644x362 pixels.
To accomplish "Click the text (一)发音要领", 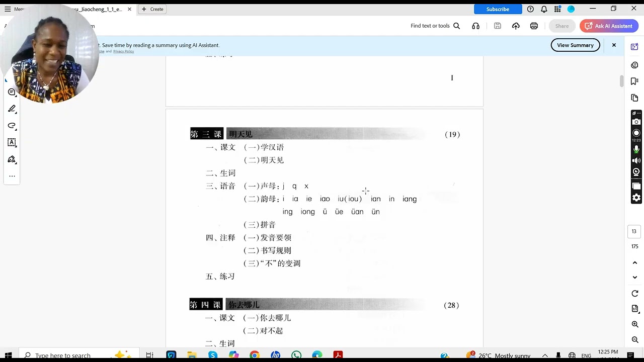I will [267, 237].
